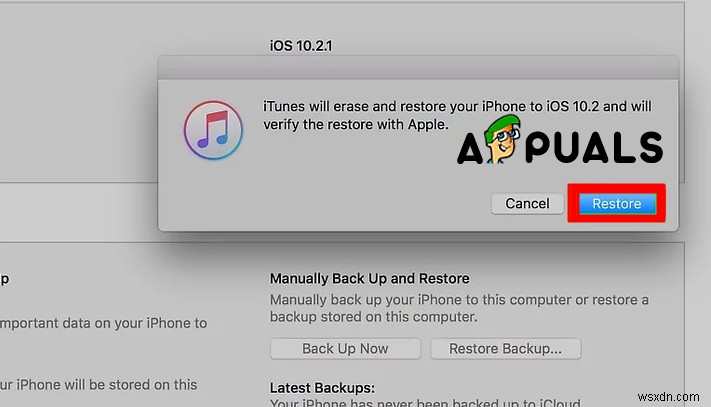The image size is (711, 407).
Task: Click the Latest Backups heading
Action: 320,386
